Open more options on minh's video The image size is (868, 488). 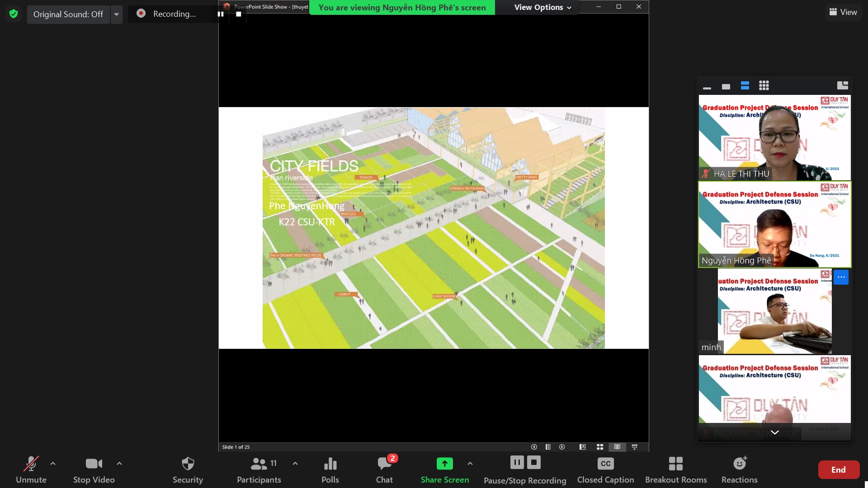[841, 277]
